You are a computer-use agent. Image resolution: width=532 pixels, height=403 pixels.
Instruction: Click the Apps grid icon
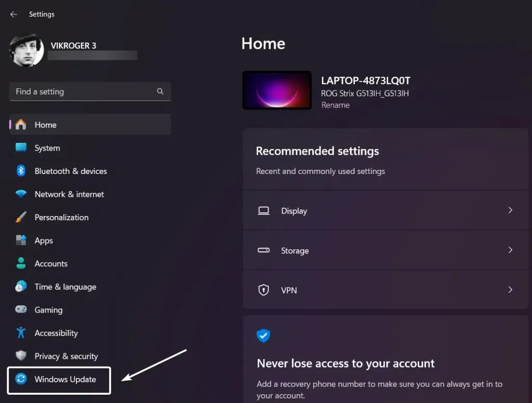pos(21,240)
